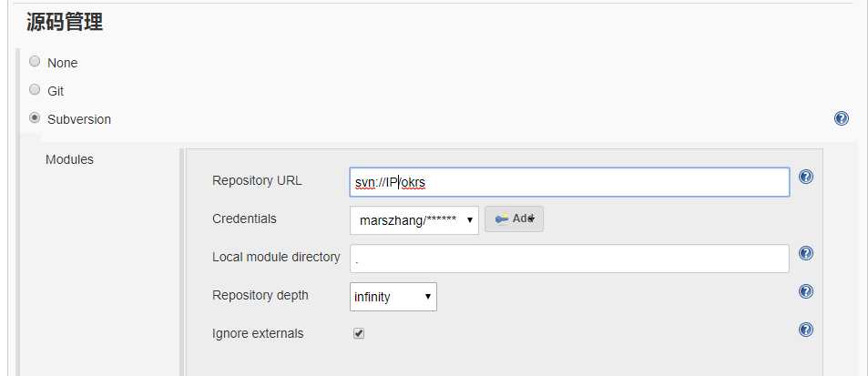868x376 pixels.
Task: Click the Modules section label
Action: [69, 159]
